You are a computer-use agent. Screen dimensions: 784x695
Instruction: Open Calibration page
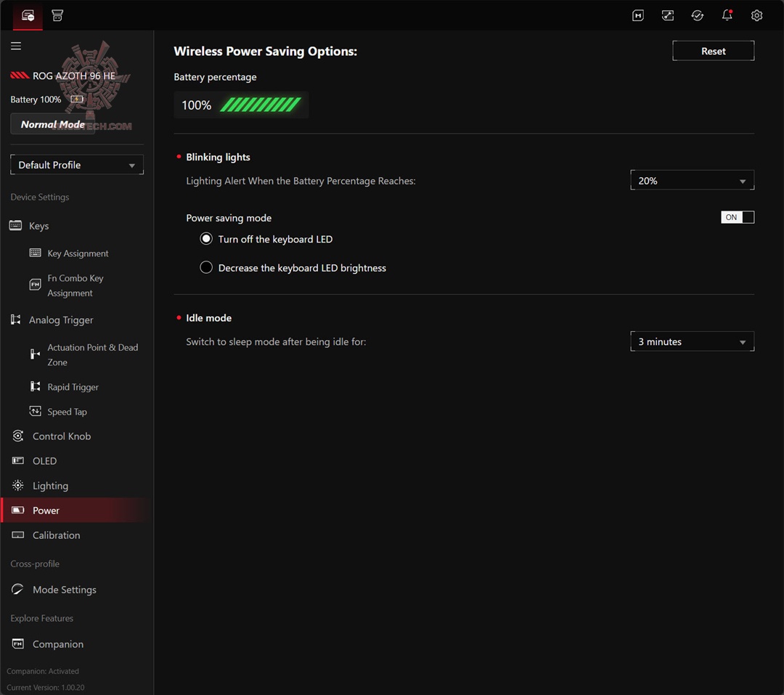[x=56, y=535]
